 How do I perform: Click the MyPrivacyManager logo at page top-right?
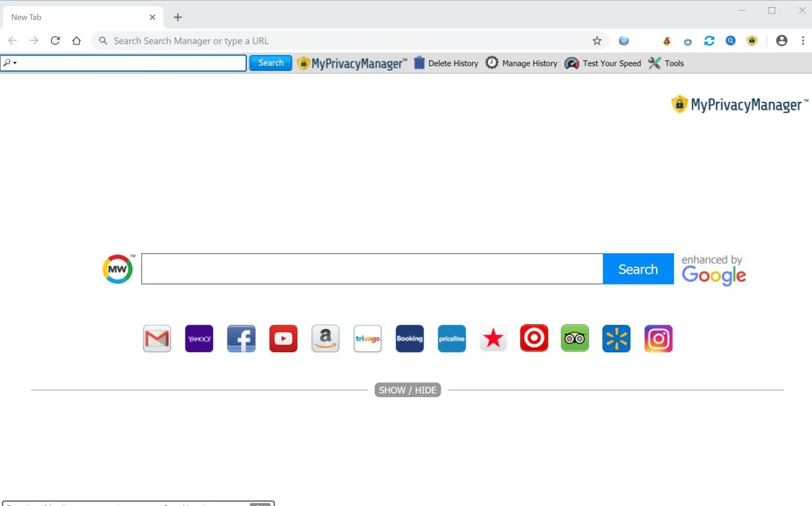pos(740,105)
